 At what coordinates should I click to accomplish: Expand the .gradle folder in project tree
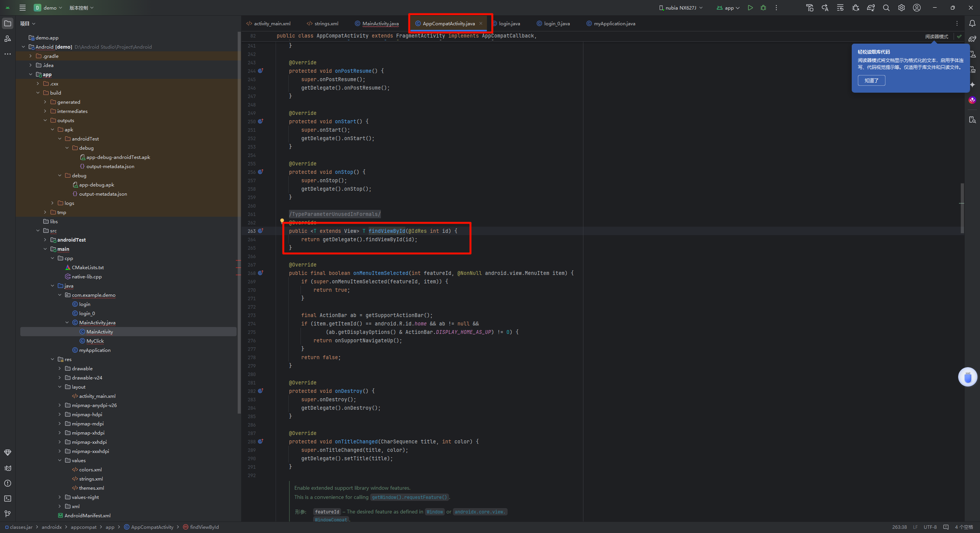click(31, 56)
